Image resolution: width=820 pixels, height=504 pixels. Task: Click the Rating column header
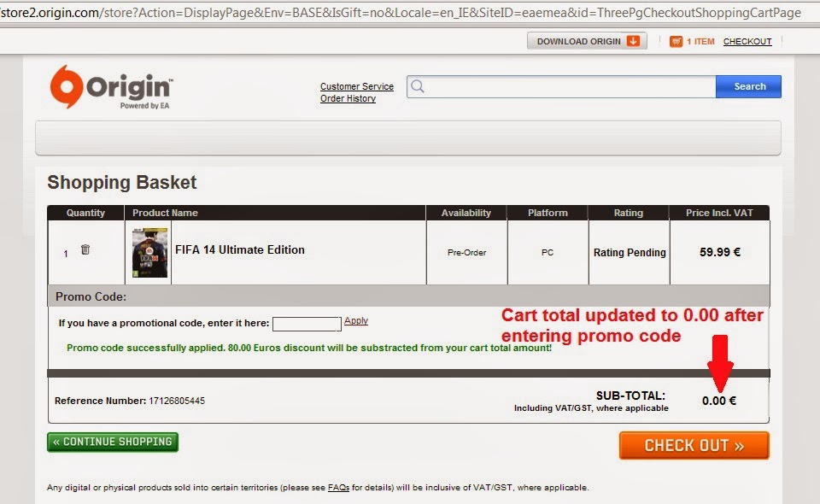point(628,213)
